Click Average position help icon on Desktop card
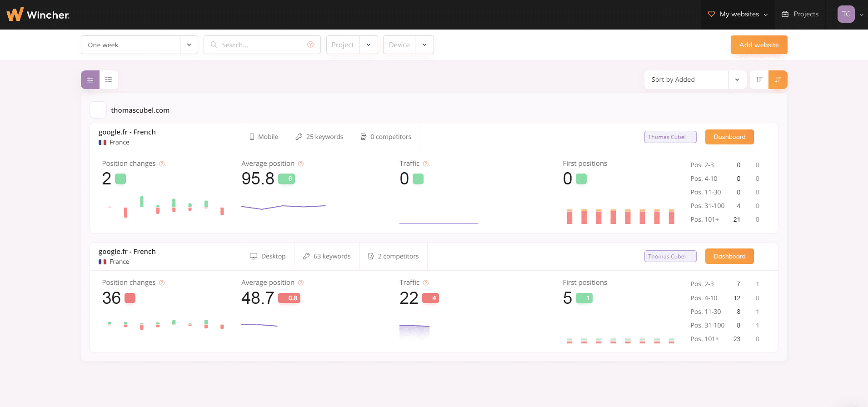The height and width of the screenshot is (407, 868). [x=301, y=283]
